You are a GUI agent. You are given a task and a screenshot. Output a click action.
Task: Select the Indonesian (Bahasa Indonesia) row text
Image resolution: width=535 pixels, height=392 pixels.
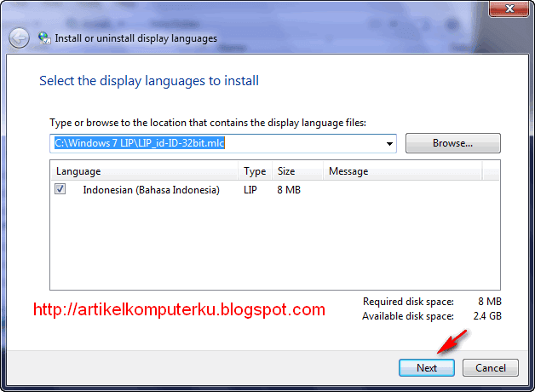(x=151, y=190)
